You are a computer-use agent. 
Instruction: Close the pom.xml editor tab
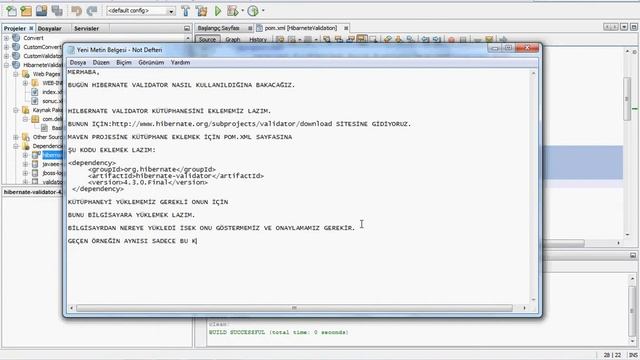tap(346, 28)
